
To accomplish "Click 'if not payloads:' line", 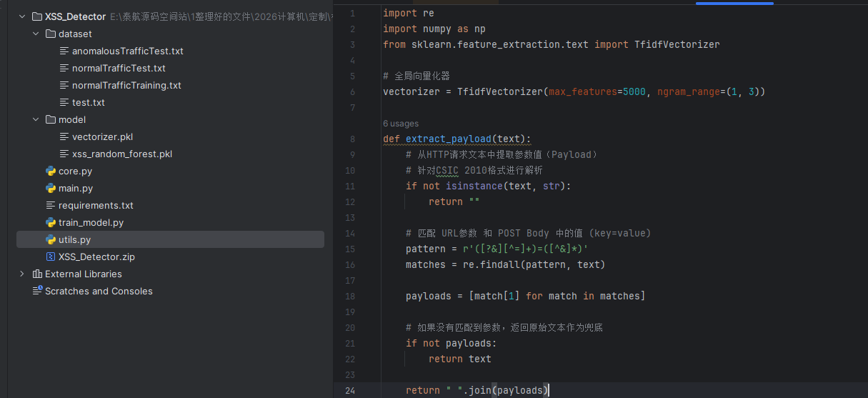I will pos(451,343).
